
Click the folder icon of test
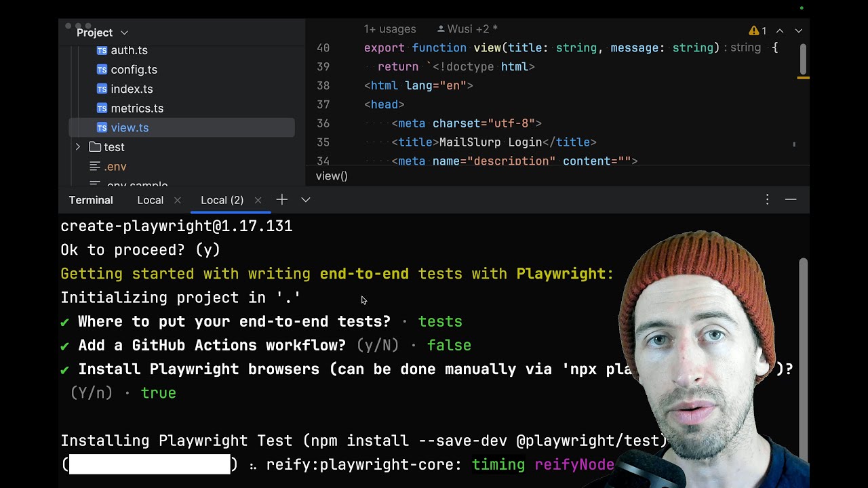(95, 147)
